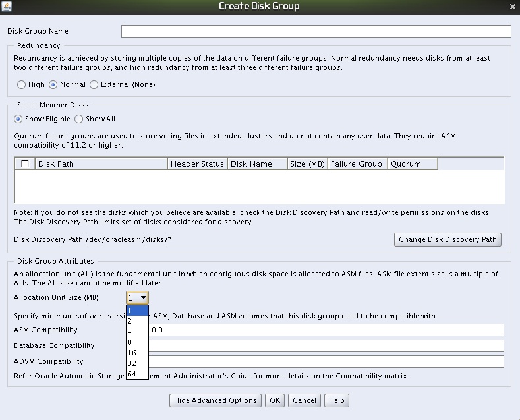
Task: Switch to Show All disks
Action: [x=79, y=119]
